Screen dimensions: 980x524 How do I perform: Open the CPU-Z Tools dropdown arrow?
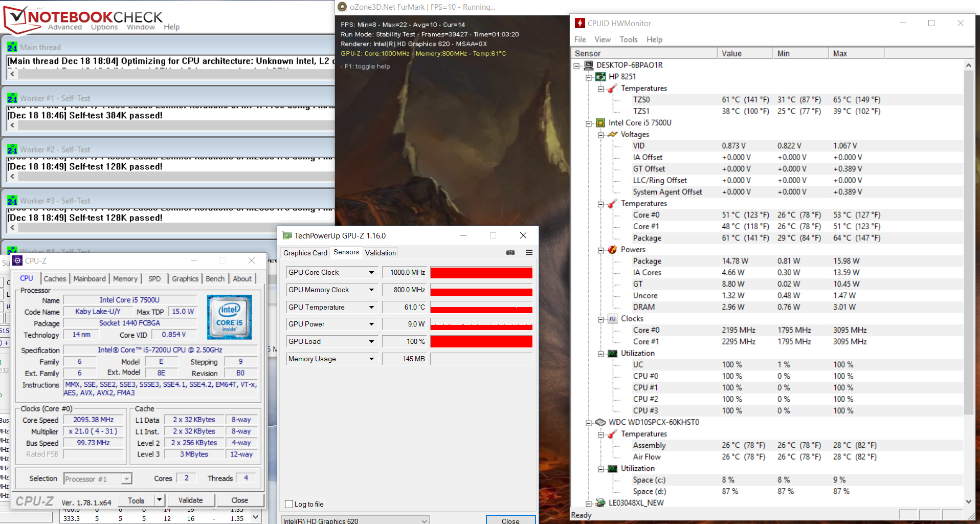tap(159, 500)
